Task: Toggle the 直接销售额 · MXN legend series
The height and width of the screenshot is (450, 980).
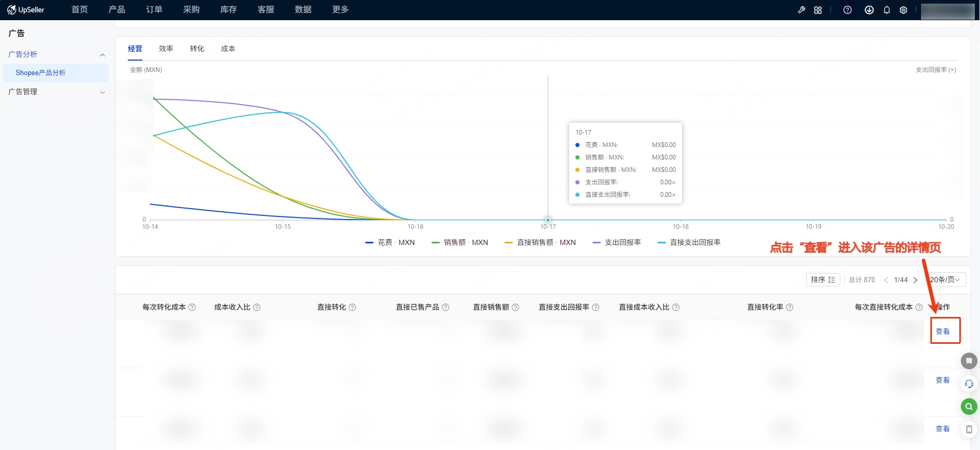Action: (x=540, y=242)
